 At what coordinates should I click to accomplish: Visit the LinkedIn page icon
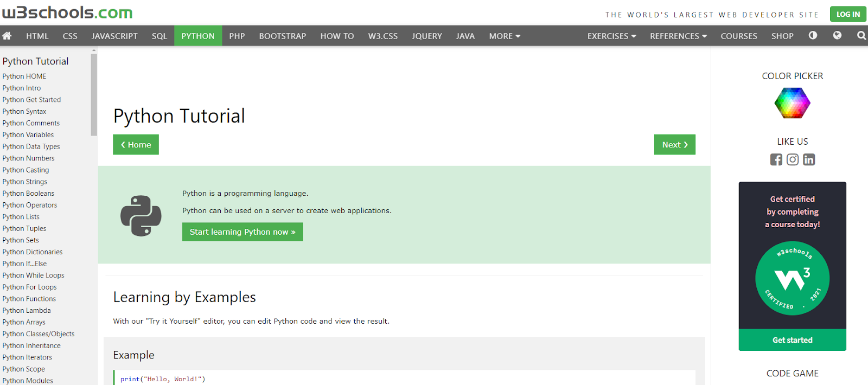[x=809, y=159]
